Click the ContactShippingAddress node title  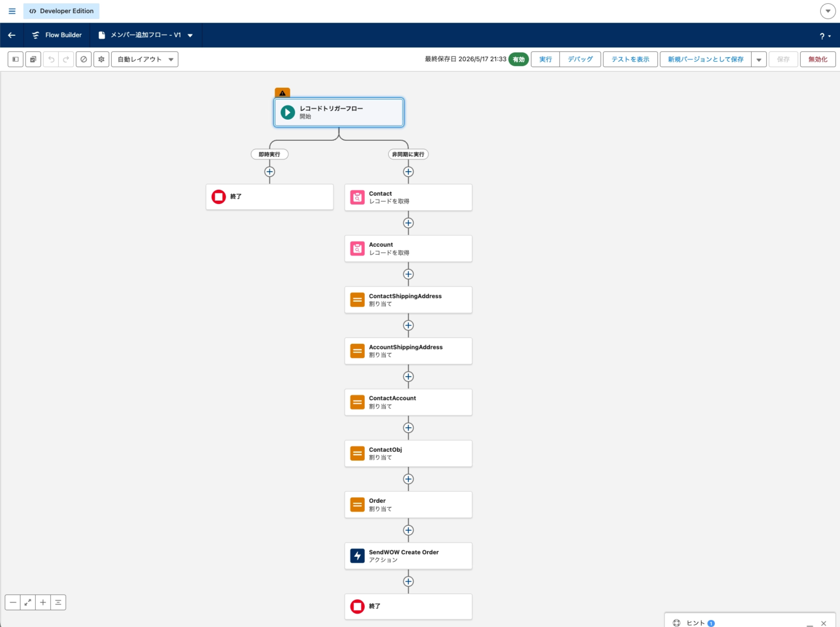[x=406, y=296]
